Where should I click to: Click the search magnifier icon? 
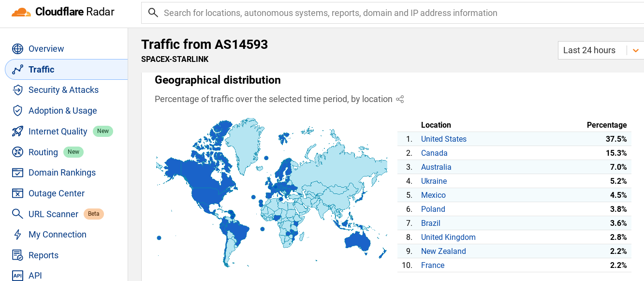[x=153, y=13]
